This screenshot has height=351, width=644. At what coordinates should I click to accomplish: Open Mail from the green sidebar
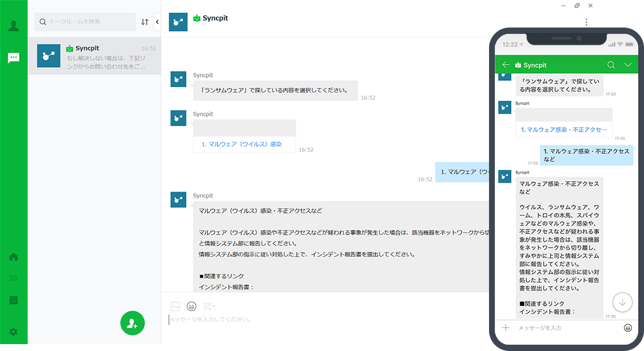(14, 278)
